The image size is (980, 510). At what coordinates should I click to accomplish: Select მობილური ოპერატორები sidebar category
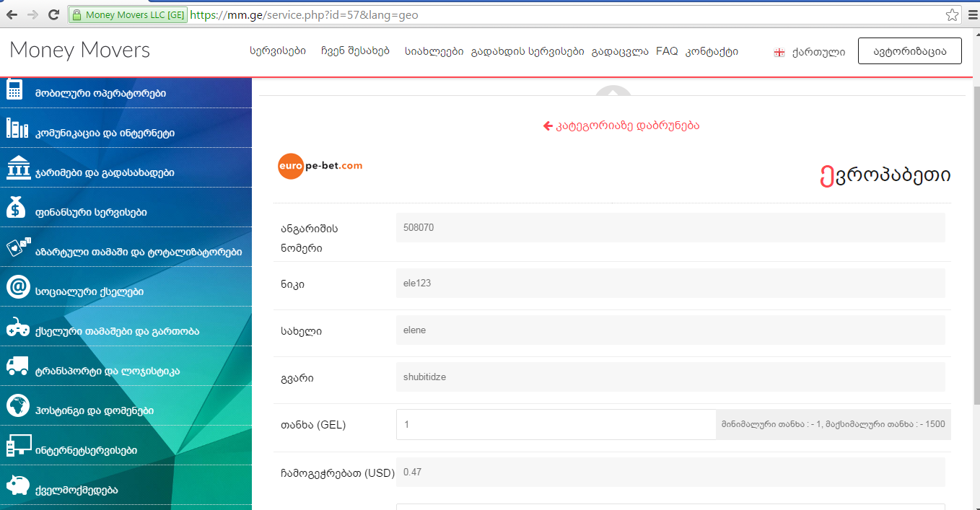tap(126, 93)
